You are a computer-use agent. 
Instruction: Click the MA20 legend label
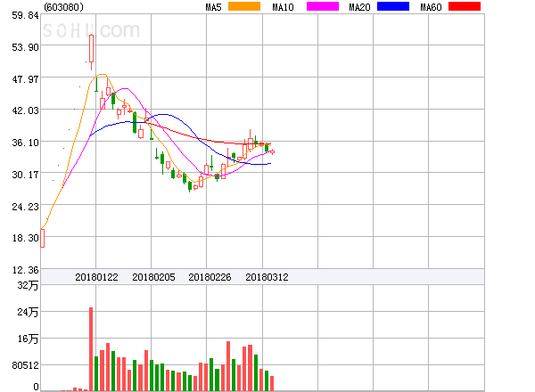click(359, 7)
